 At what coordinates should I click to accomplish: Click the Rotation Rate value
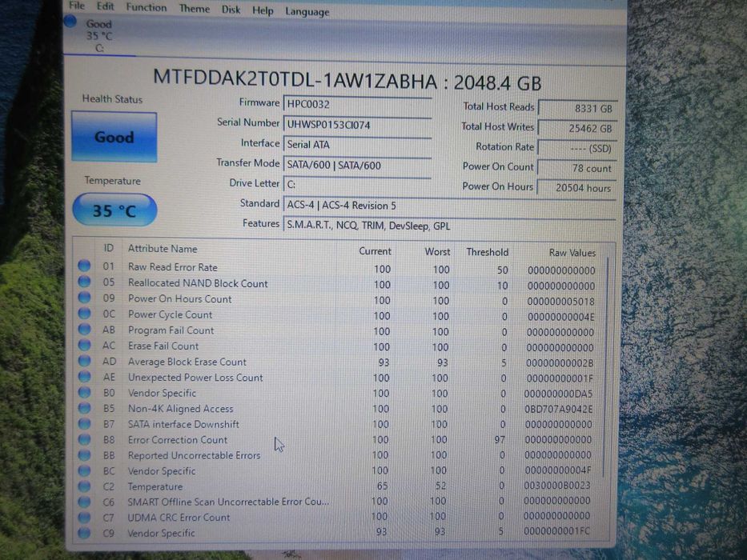(x=577, y=149)
